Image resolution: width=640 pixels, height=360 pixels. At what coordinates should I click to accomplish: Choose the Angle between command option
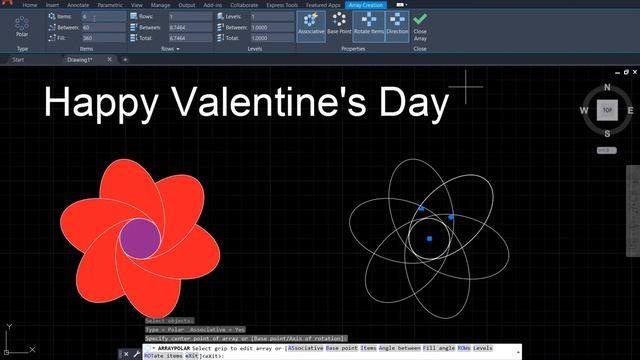tap(400, 348)
